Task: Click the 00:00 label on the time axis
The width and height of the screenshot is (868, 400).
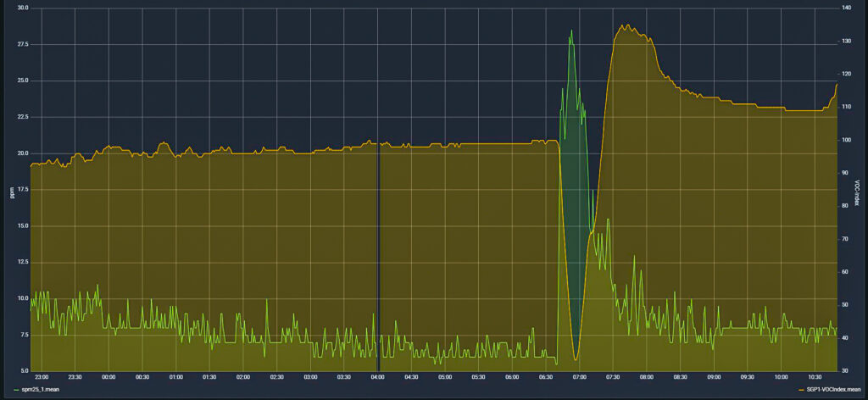Action: [108, 377]
